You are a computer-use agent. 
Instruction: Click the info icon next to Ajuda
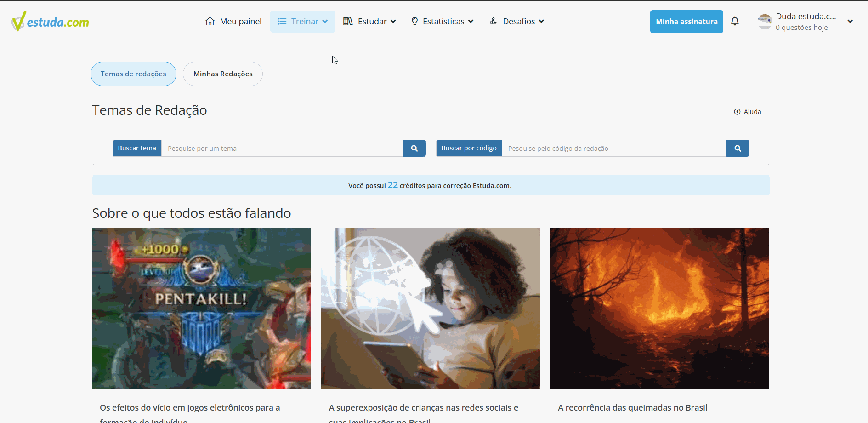(737, 111)
